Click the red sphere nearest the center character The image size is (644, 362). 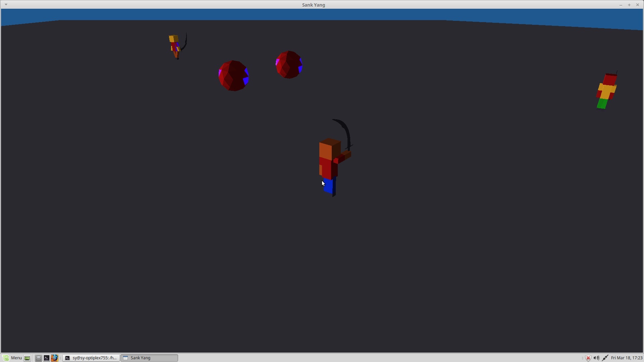pos(289,65)
